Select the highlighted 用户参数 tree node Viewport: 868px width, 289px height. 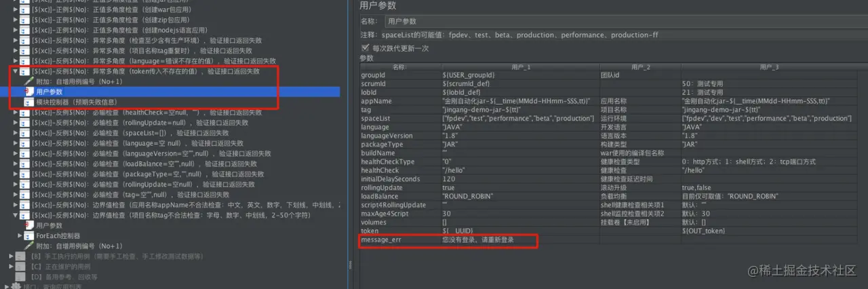tap(49, 91)
